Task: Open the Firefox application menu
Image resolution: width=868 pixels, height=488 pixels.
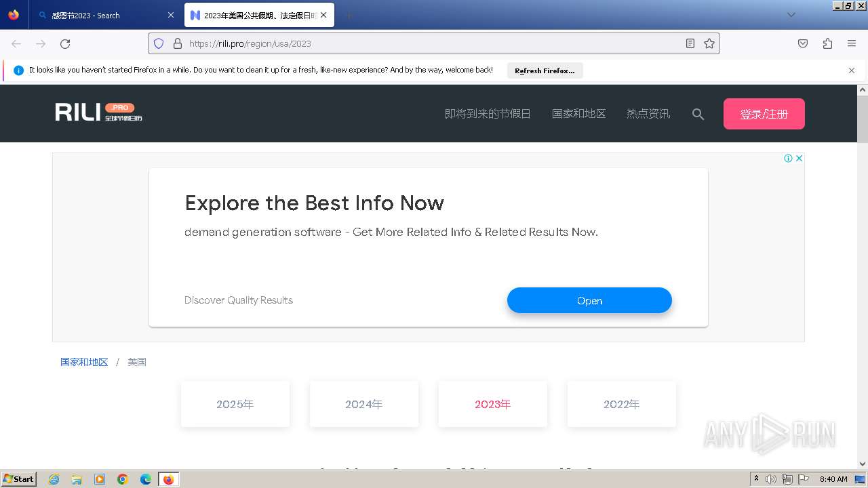Action: 852,43
